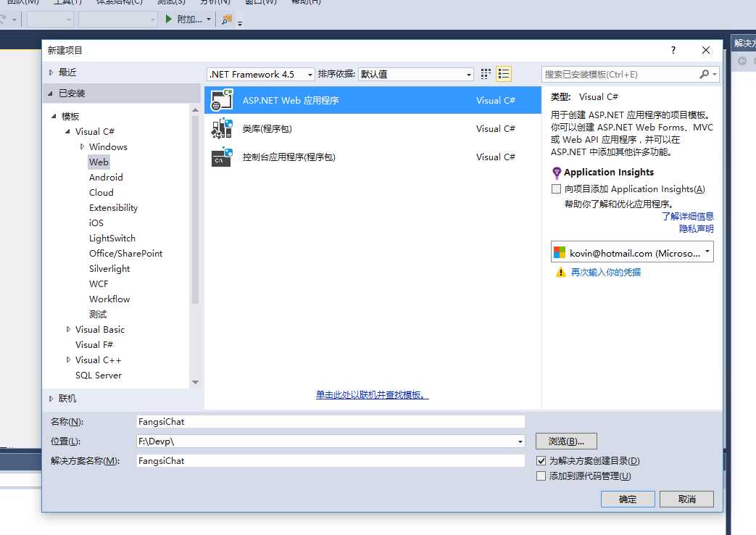This screenshot has height=535, width=756.
Task: Click Browse (浏览) button
Action: tap(566, 441)
